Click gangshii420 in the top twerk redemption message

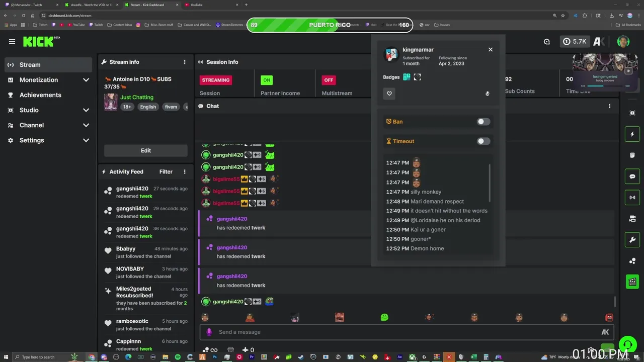click(x=232, y=219)
